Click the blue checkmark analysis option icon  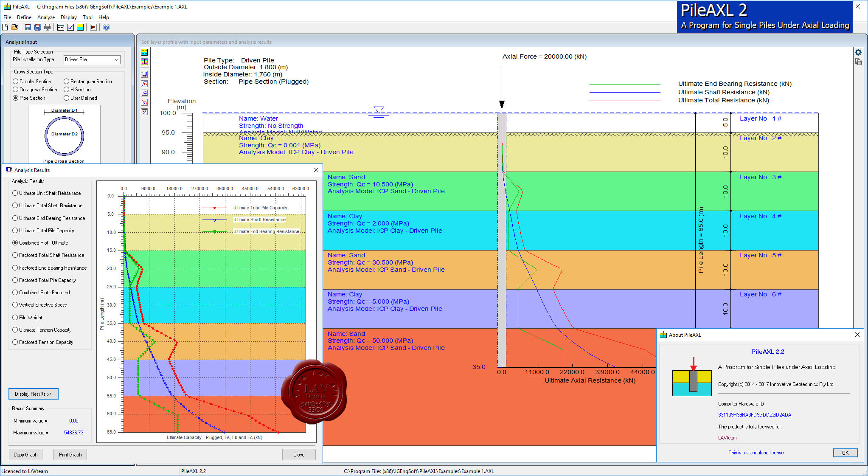pos(70,27)
